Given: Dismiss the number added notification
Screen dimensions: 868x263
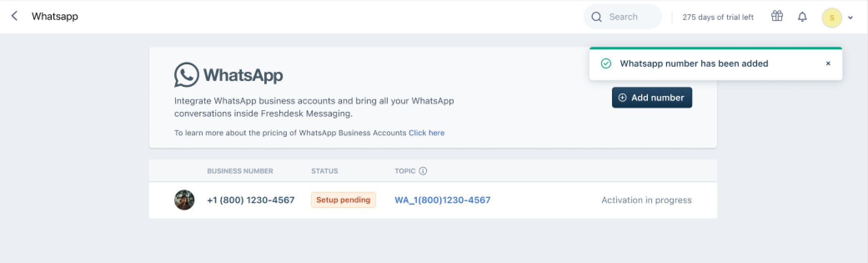Looking at the screenshot, I should coord(828,63).
